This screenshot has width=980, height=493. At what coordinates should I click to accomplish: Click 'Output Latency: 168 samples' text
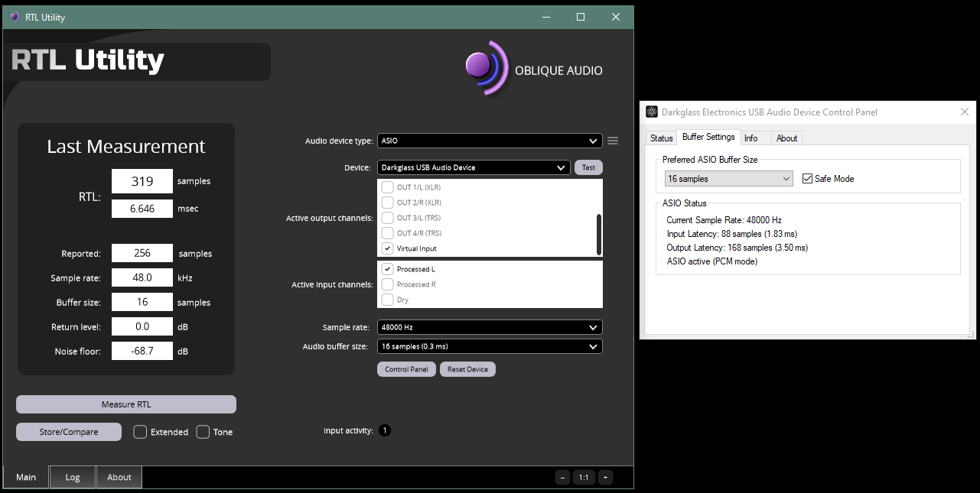click(x=737, y=248)
